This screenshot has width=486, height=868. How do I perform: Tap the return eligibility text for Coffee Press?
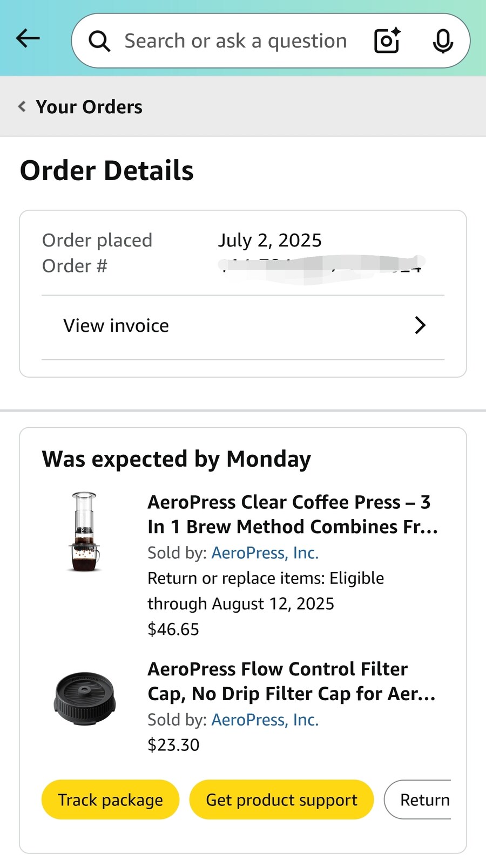click(266, 591)
